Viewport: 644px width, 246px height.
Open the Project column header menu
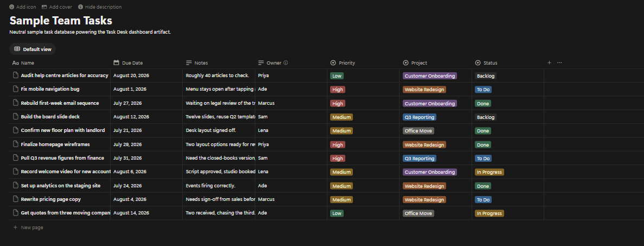[435, 63]
